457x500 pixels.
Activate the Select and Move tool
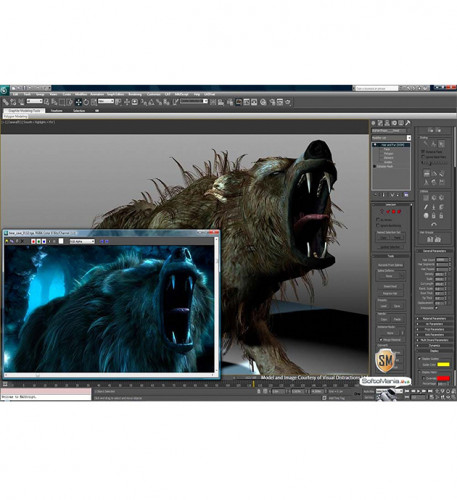click(78, 102)
